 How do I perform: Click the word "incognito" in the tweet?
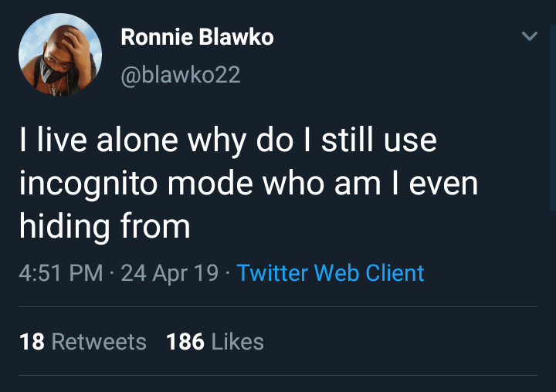click(x=89, y=184)
